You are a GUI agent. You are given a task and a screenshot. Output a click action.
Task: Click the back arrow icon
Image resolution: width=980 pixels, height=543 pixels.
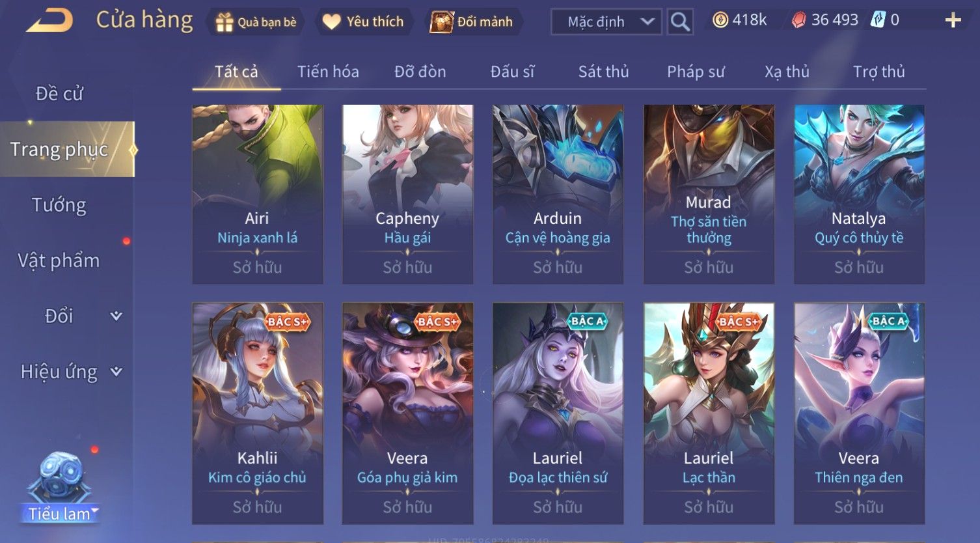(x=49, y=21)
